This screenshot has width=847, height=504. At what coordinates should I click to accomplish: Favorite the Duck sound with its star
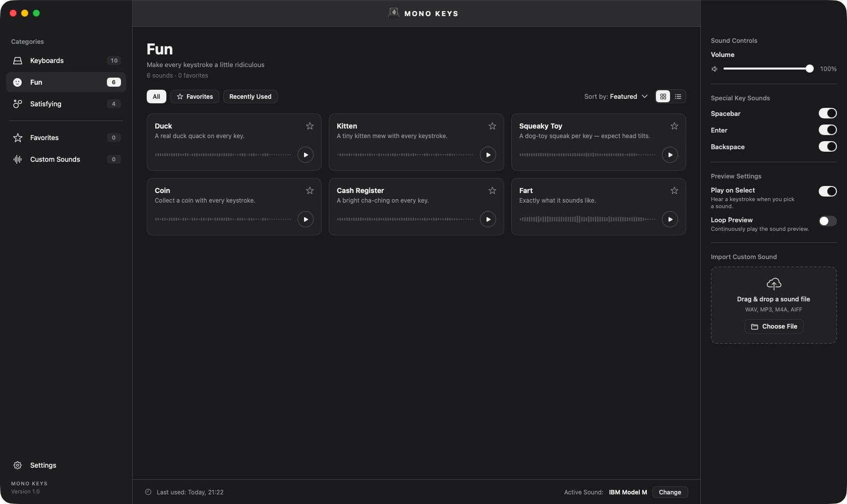(x=310, y=126)
